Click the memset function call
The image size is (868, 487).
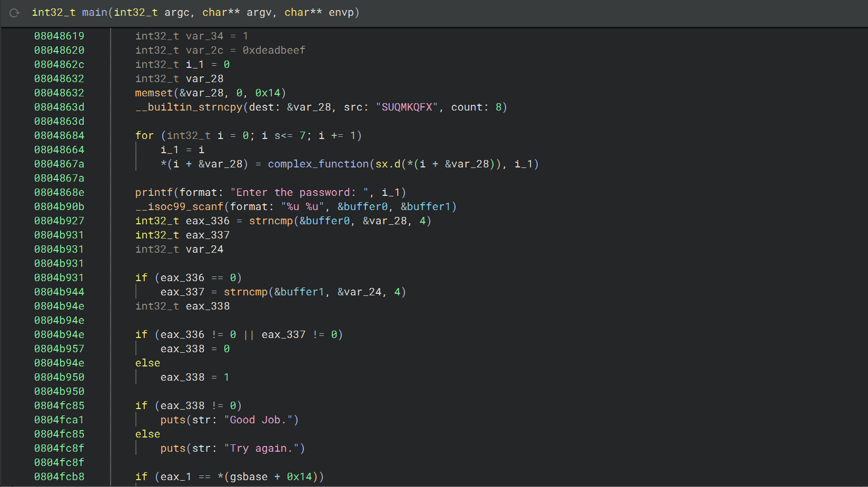click(154, 93)
